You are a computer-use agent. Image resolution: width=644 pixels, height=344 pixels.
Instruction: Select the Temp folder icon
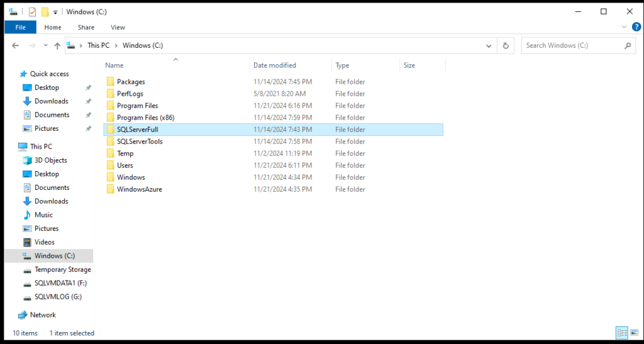coord(110,153)
